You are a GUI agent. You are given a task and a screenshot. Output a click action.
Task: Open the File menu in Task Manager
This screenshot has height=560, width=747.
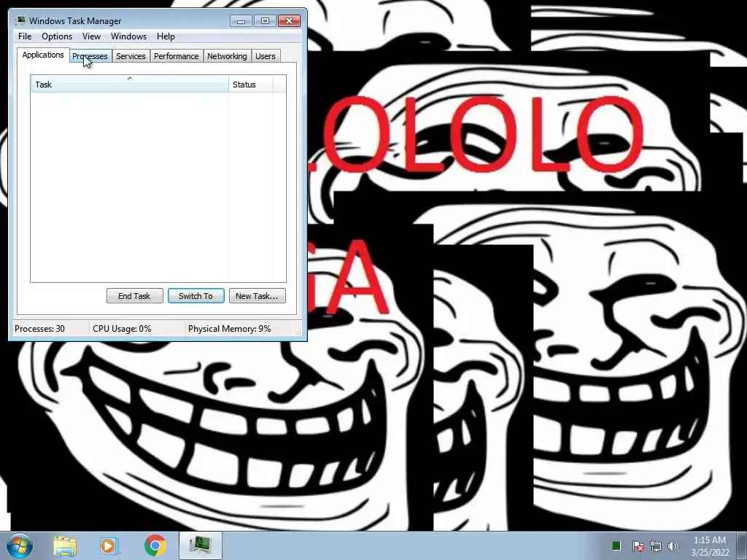pos(25,36)
